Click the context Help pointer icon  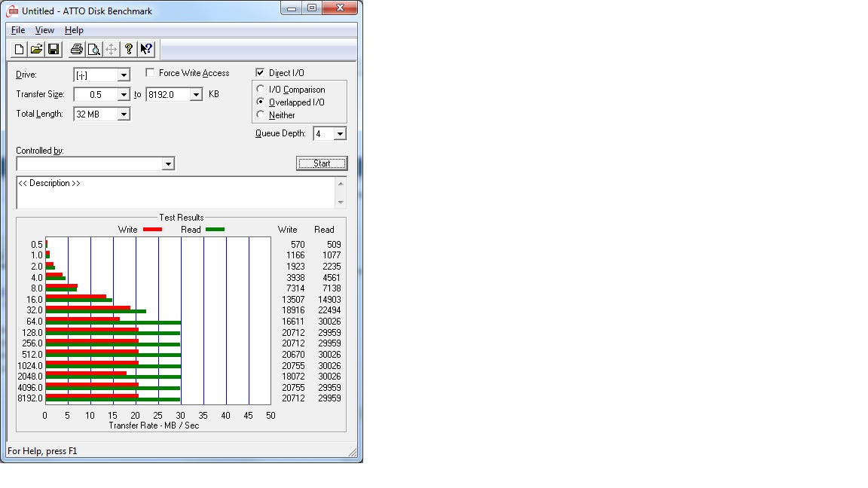pyautogui.click(x=146, y=50)
